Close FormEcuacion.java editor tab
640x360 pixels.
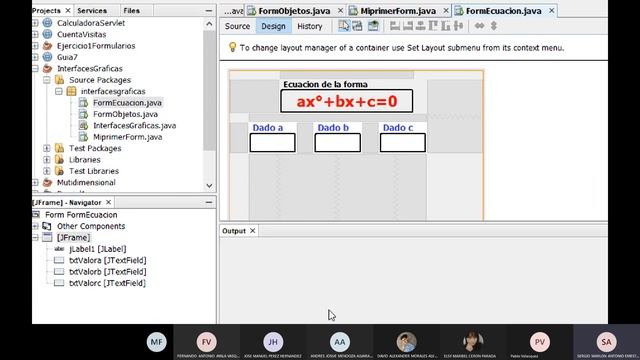[x=552, y=11]
